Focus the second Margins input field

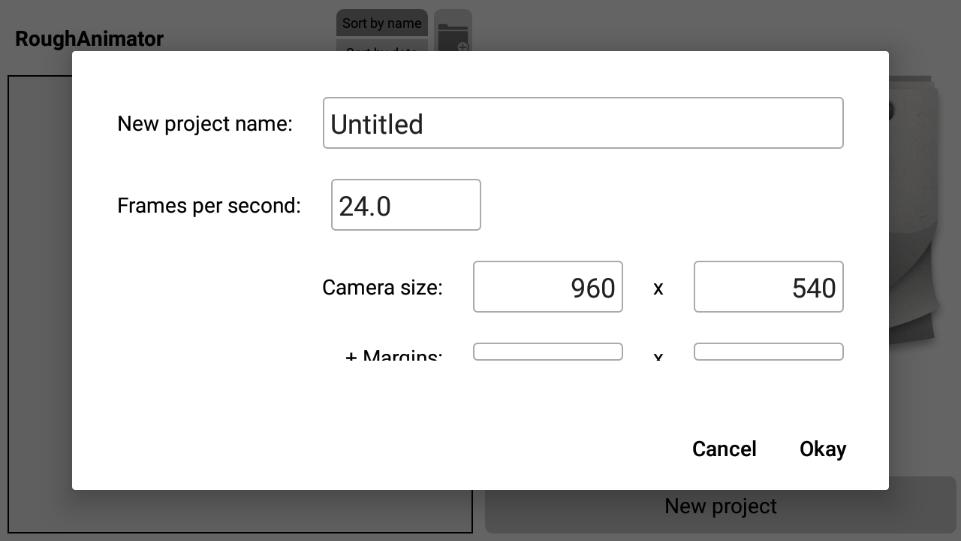tap(768, 352)
